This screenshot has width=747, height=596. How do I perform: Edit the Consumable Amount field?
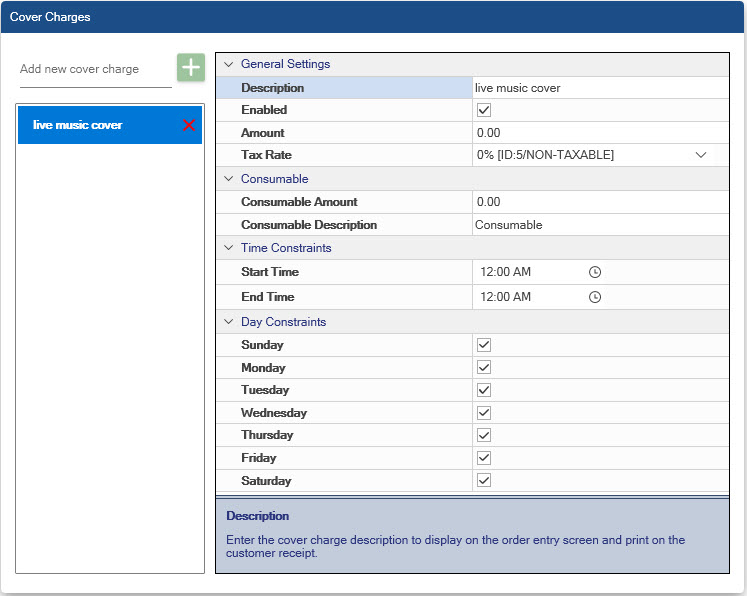[x=600, y=202]
